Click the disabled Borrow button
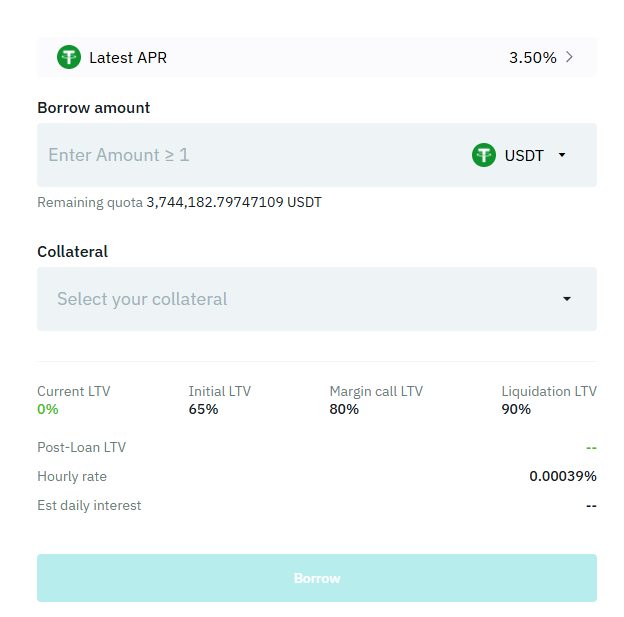 click(317, 578)
